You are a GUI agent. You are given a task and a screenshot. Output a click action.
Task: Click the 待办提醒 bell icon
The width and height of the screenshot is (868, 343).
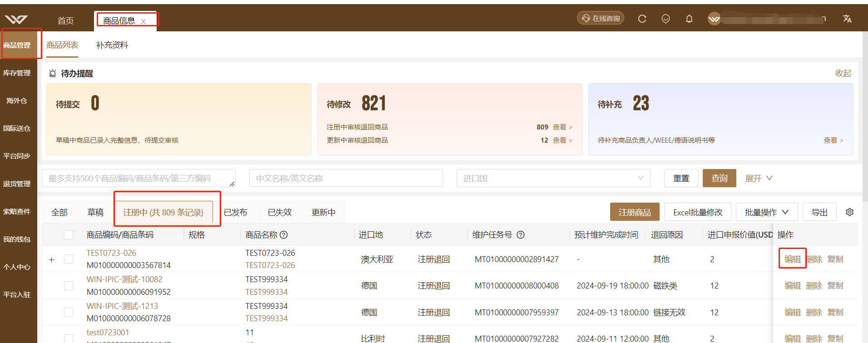[53, 73]
